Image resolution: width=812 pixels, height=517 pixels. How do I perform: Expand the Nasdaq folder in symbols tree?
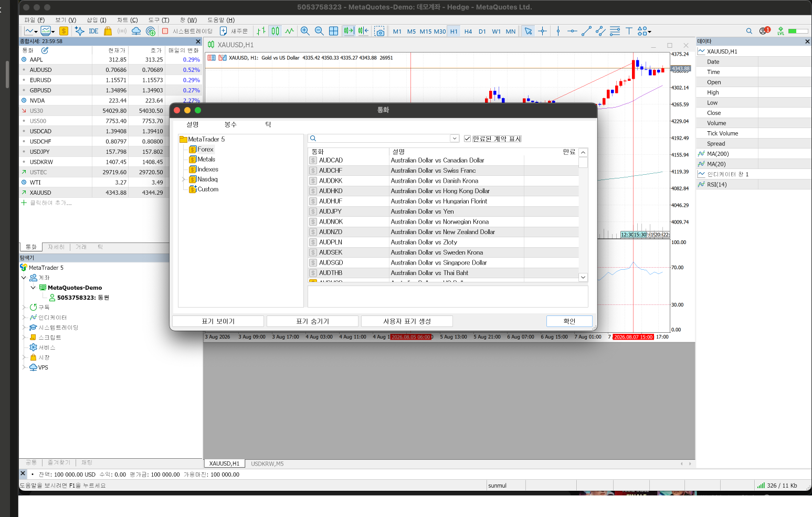click(183, 180)
